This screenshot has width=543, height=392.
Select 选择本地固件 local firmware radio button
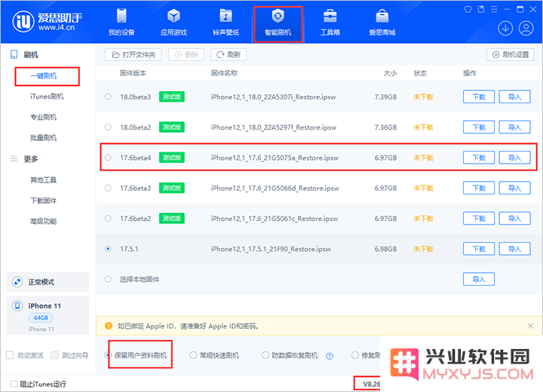click(108, 279)
